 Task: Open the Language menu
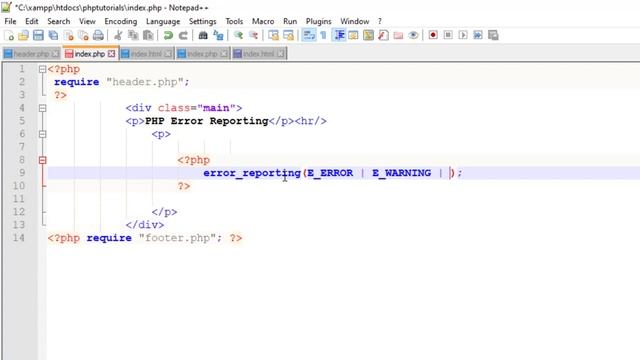tap(163, 21)
